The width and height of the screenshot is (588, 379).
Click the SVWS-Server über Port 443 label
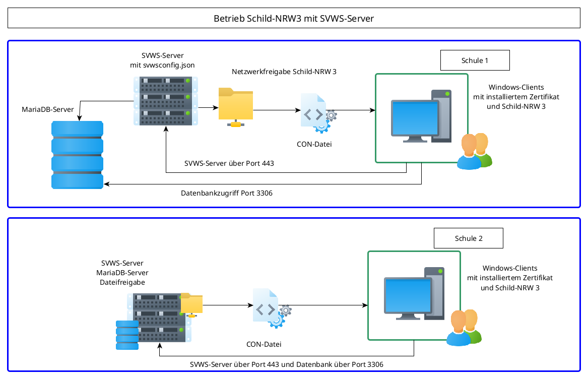[229, 164]
